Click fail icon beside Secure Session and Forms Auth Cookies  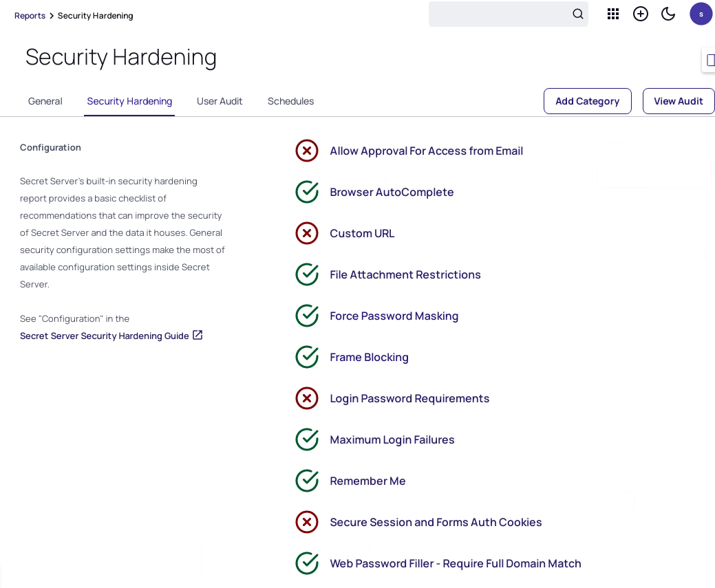[x=307, y=522]
